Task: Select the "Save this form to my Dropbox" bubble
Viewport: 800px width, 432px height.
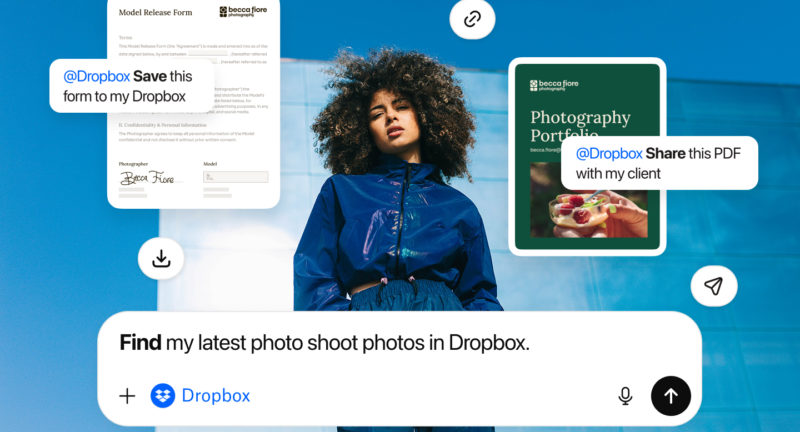Action: (131, 86)
